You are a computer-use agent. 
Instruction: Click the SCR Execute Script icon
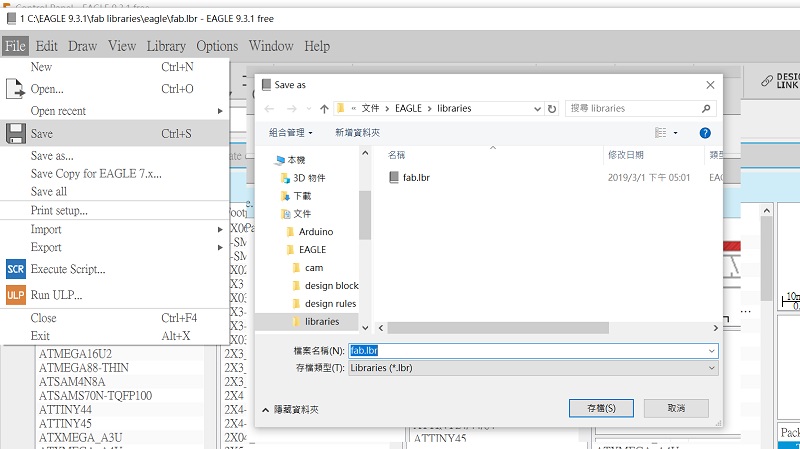point(15,269)
